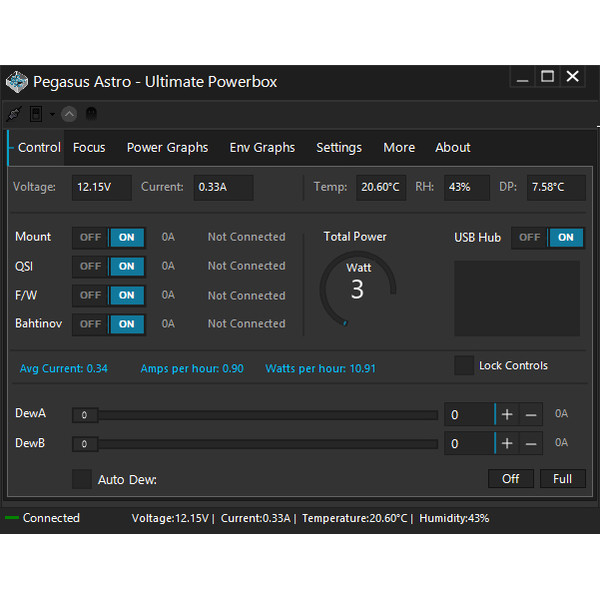Screen dimensions: 600x600
Task: Decrease DewB value with minus button
Action: 531,443
